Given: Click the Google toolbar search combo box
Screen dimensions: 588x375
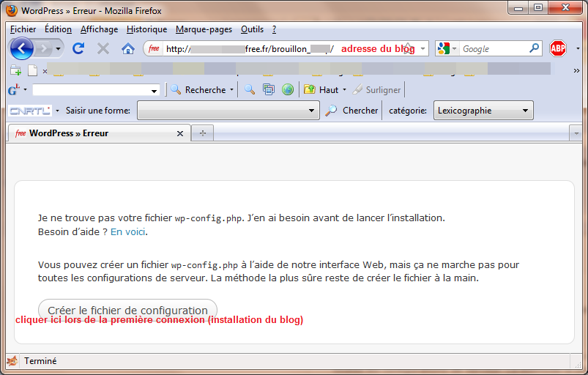Looking at the screenshot, I should point(96,90).
